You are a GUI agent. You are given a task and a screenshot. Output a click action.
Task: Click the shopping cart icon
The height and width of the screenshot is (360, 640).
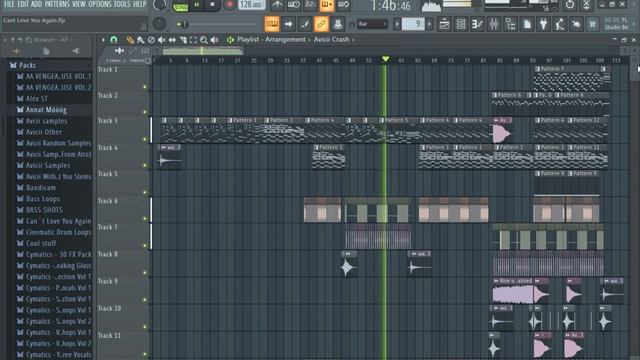coord(592,24)
